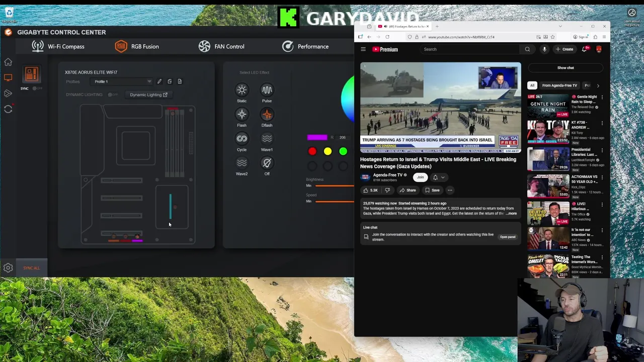Image resolution: width=644 pixels, height=362 pixels.
Task: Select the Wave2 LED effect
Action: point(242,166)
